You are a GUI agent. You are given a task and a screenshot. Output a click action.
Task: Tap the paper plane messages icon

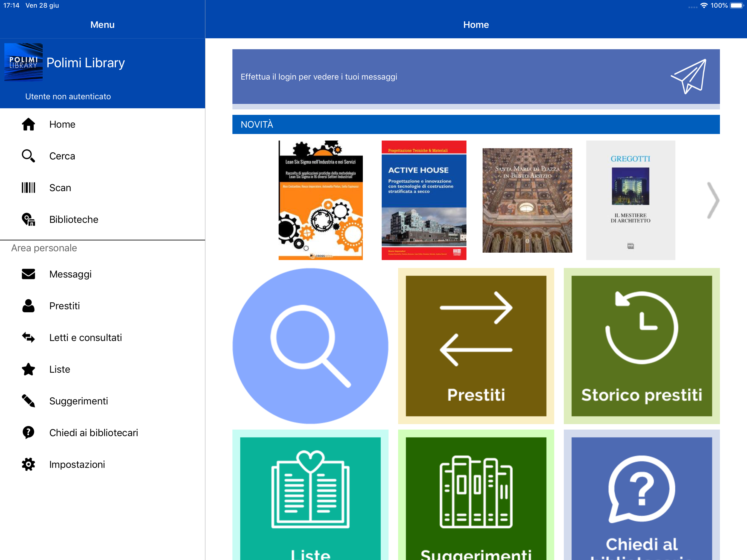click(x=689, y=77)
